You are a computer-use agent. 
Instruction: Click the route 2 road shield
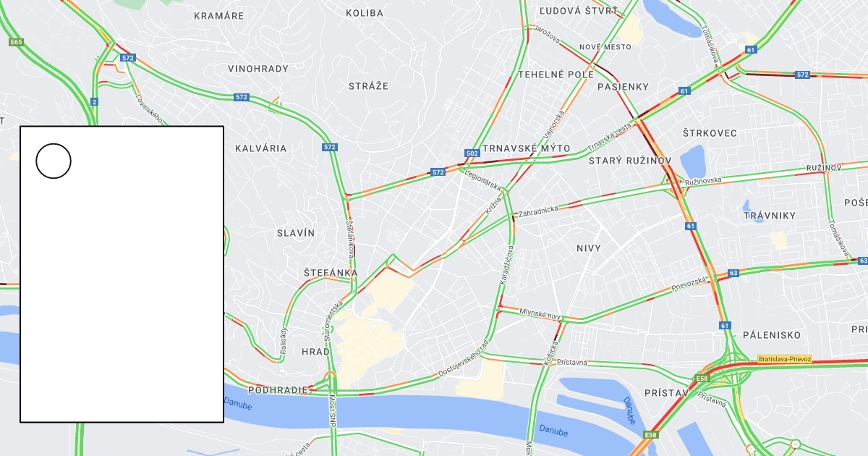coord(94,101)
